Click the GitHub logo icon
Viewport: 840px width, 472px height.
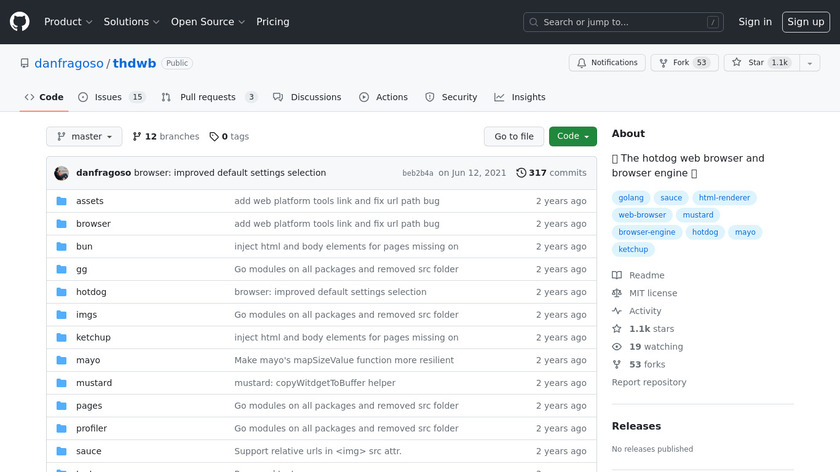coord(20,22)
